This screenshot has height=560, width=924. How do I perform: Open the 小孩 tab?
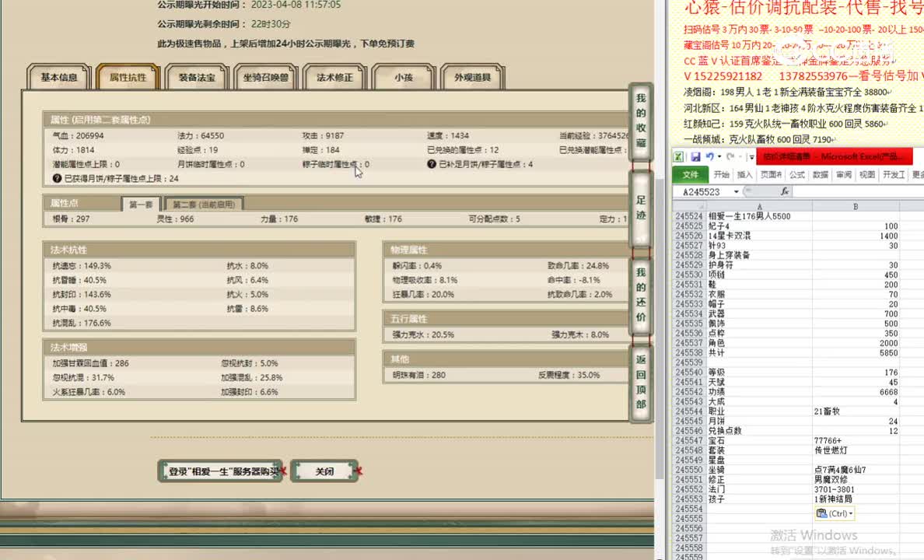click(404, 77)
